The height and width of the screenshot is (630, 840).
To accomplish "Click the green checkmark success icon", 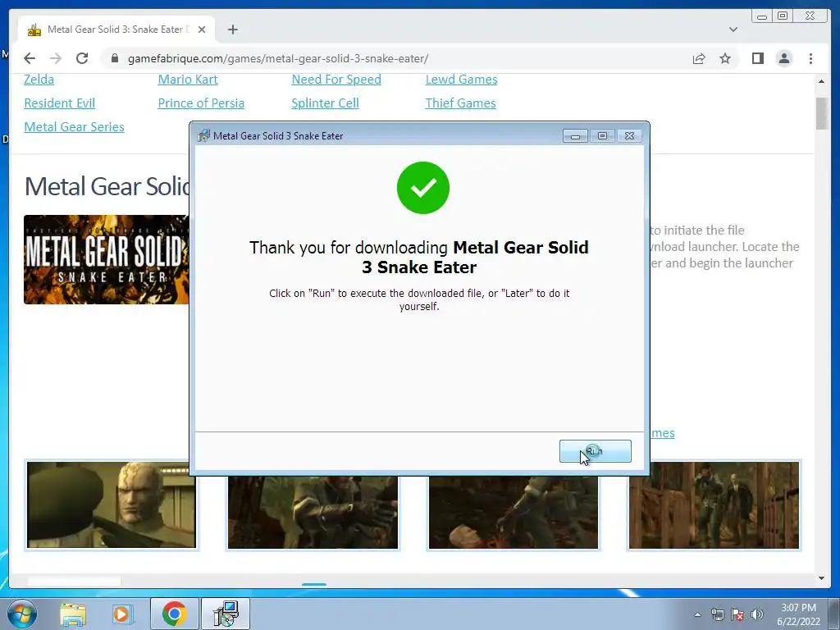I will click(423, 188).
